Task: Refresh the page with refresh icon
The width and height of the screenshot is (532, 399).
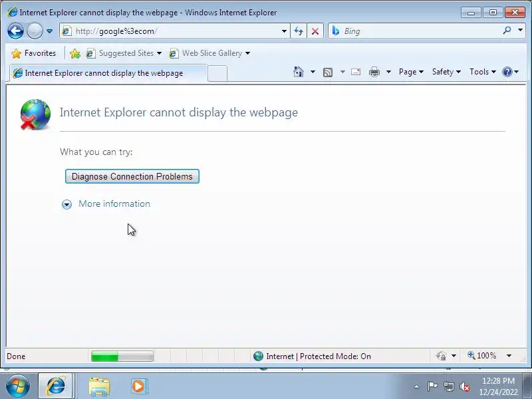Action: coord(299,31)
